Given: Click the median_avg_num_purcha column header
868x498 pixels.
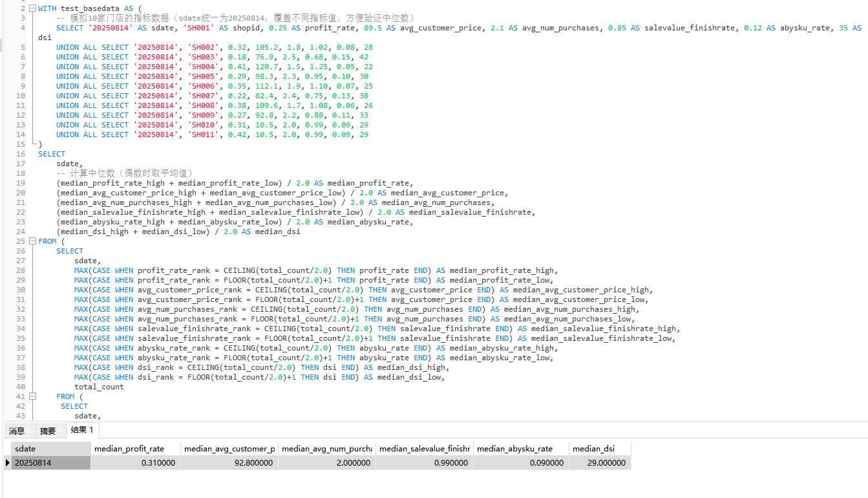Looking at the screenshot, I should click(327, 448).
